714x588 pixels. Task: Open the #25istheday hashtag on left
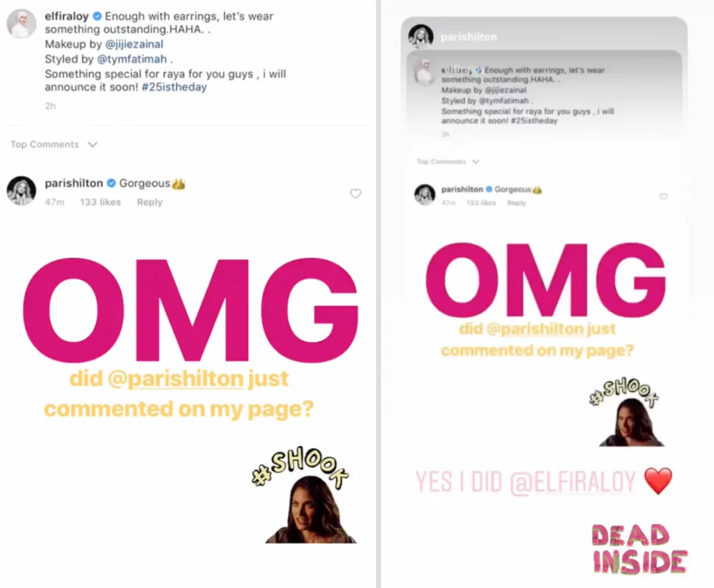click(x=174, y=87)
